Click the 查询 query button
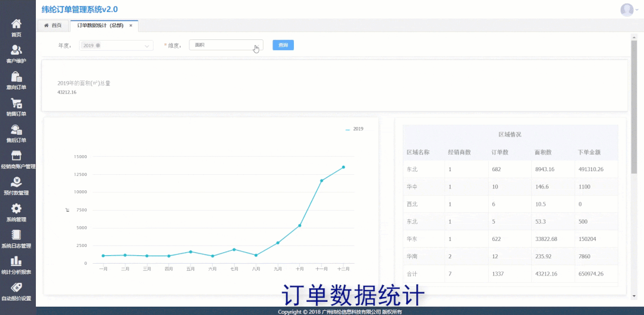 point(283,45)
